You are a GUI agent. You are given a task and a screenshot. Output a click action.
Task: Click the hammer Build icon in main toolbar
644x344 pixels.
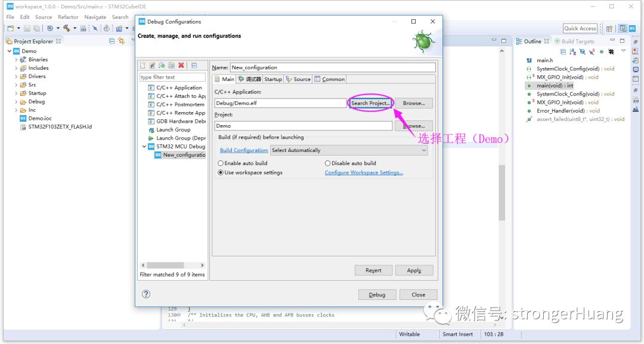[x=67, y=29]
